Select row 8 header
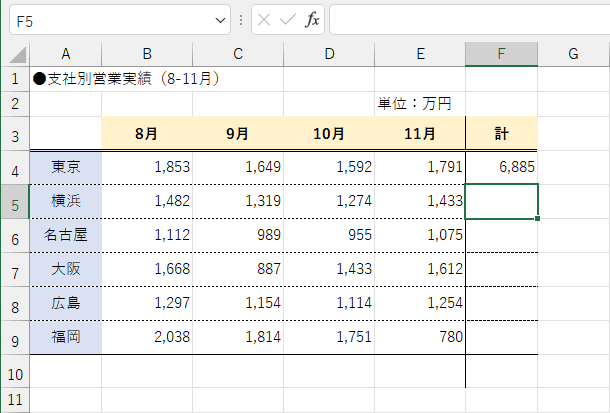610x413 pixels. pos(15,304)
